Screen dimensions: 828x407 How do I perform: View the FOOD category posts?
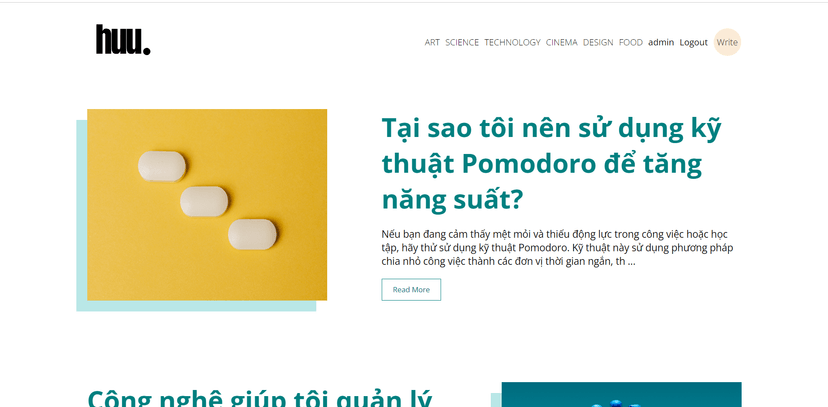click(x=631, y=42)
